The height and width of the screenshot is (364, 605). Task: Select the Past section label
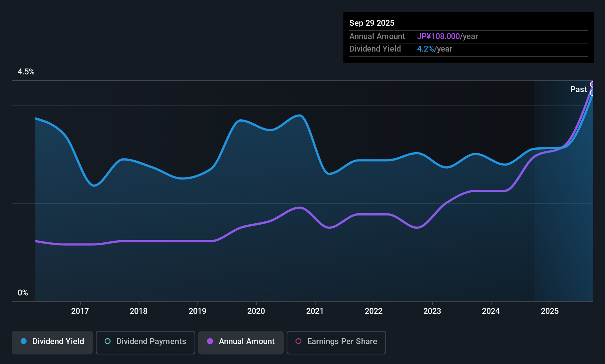(x=578, y=89)
